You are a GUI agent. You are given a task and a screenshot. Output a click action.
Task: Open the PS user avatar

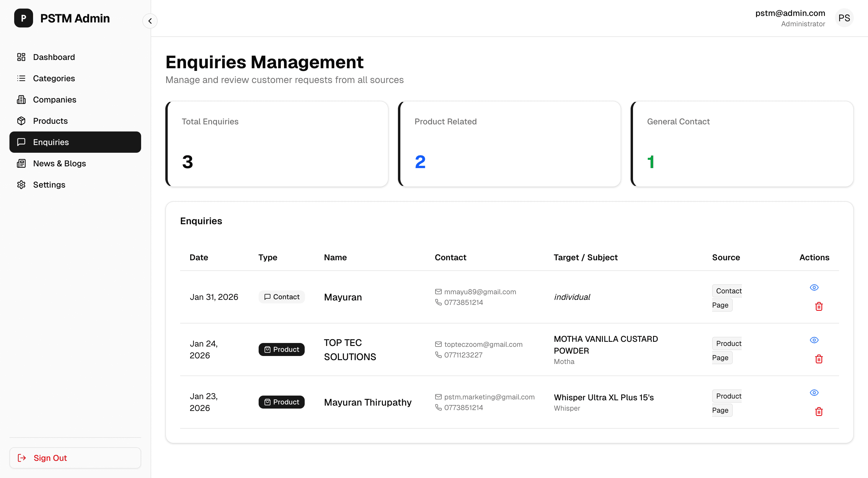click(x=844, y=18)
